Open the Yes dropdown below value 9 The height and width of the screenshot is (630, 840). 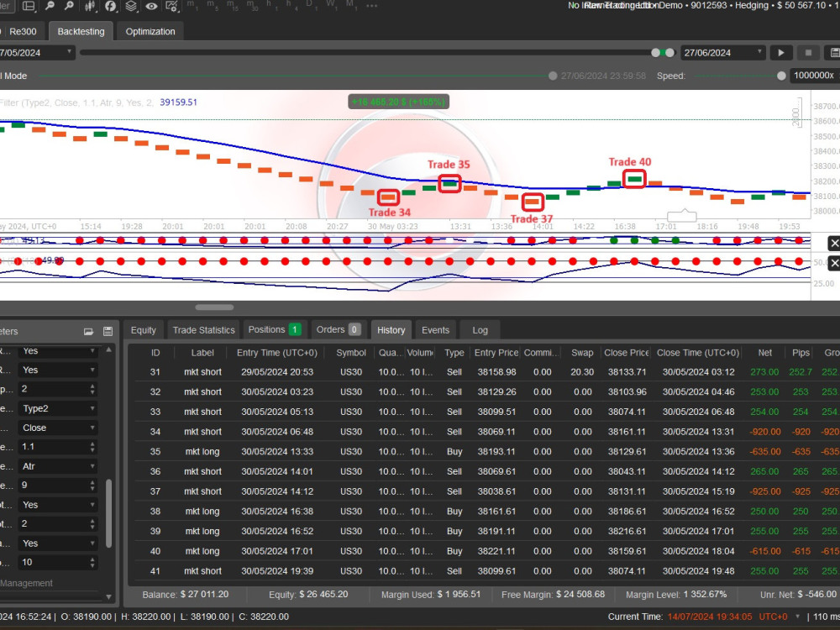[58, 505]
